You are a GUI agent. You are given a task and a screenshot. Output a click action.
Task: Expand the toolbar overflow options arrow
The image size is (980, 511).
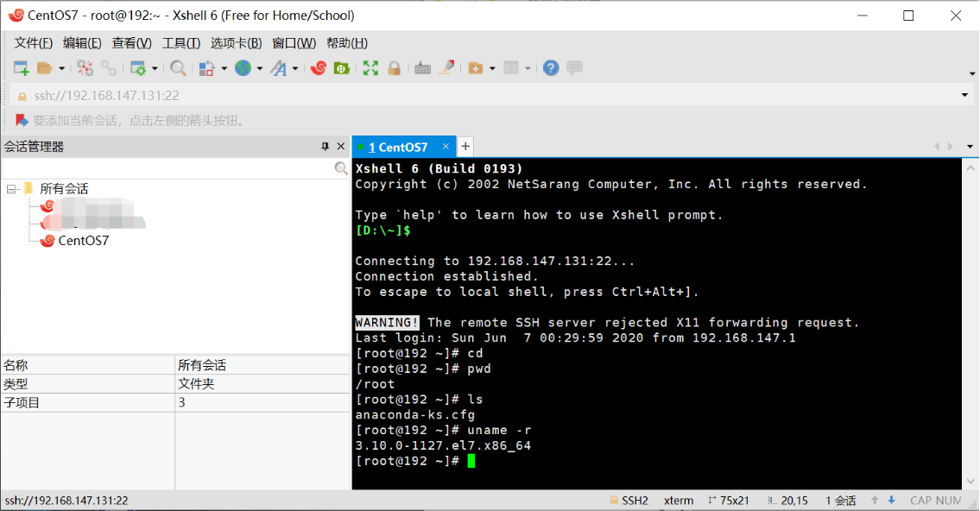point(972,73)
